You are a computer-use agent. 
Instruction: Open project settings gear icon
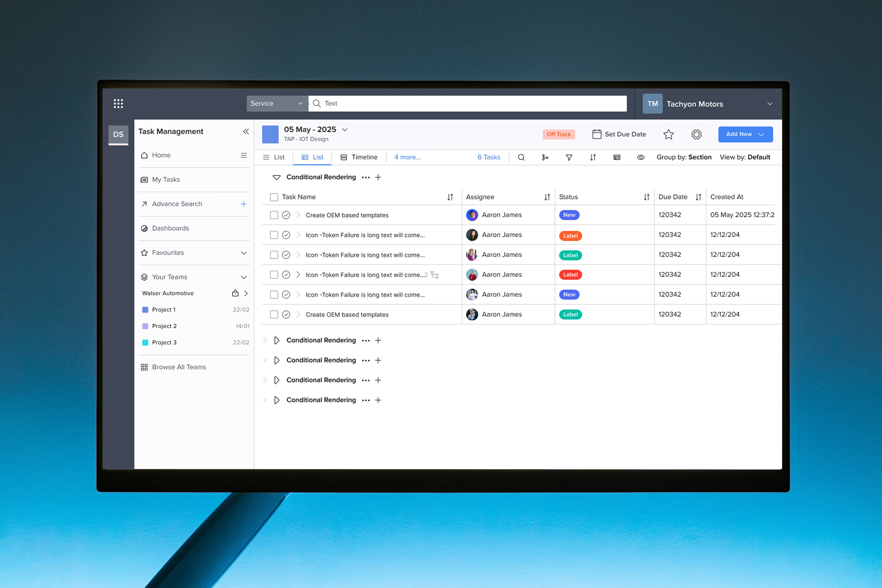(x=696, y=134)
